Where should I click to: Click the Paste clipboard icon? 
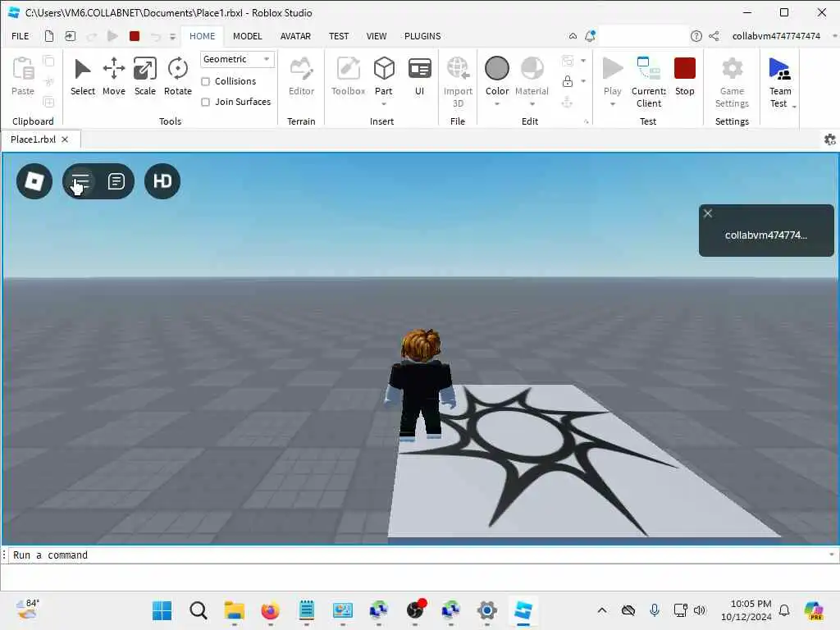coord(23,69)
